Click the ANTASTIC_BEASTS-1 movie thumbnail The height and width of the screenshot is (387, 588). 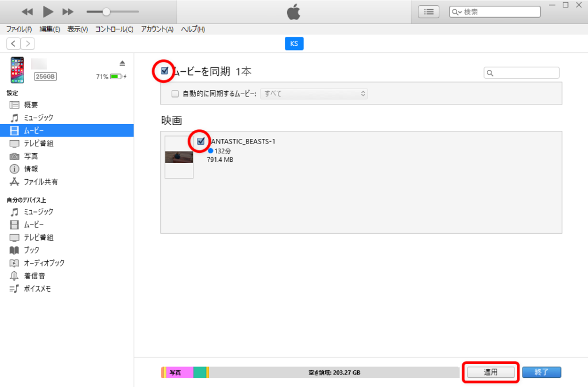[179, 157]
